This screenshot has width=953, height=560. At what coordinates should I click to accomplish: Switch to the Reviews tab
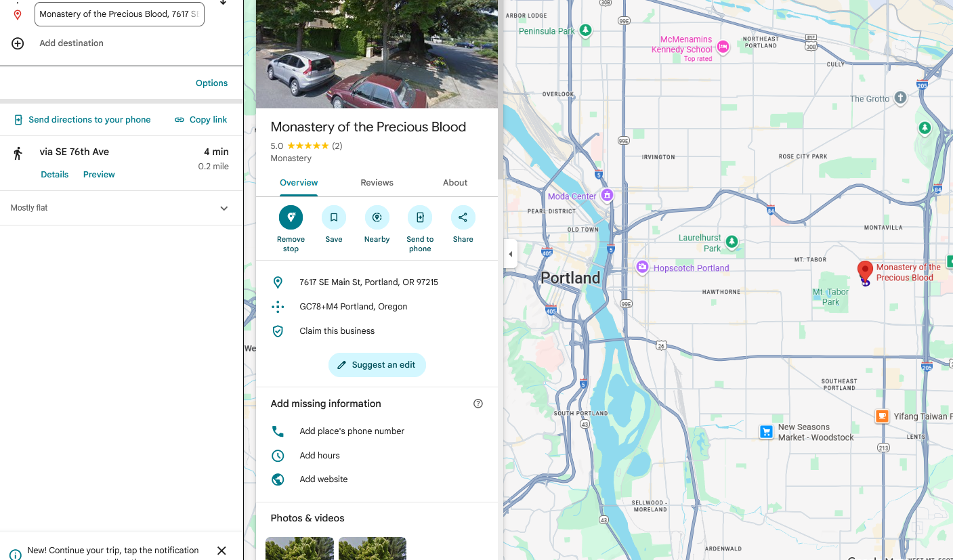pyautogui.click(x=377, y=183)
